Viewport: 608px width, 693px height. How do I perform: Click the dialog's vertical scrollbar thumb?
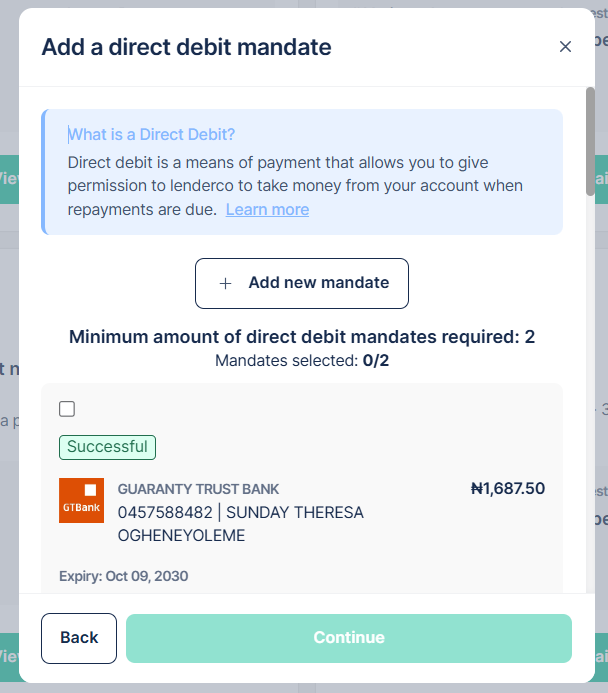tap(590, 140)
